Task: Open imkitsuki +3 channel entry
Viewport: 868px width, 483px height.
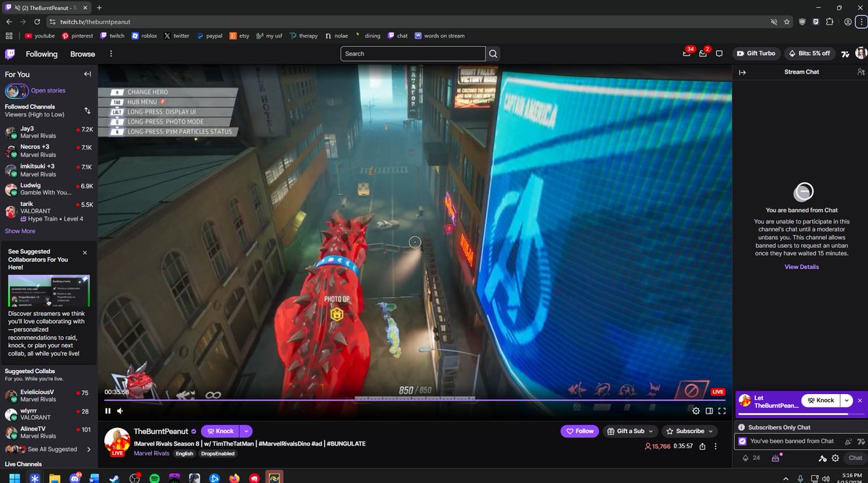Action: [x=48, y=170]
